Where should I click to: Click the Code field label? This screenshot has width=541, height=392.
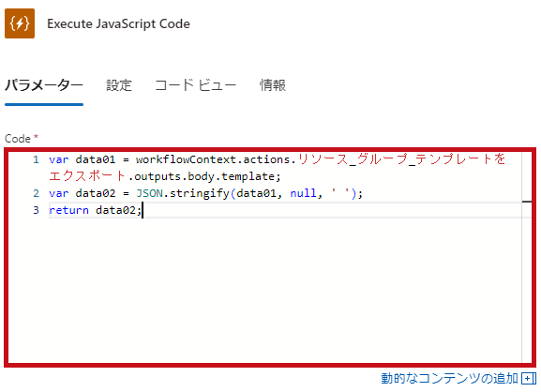17,139
